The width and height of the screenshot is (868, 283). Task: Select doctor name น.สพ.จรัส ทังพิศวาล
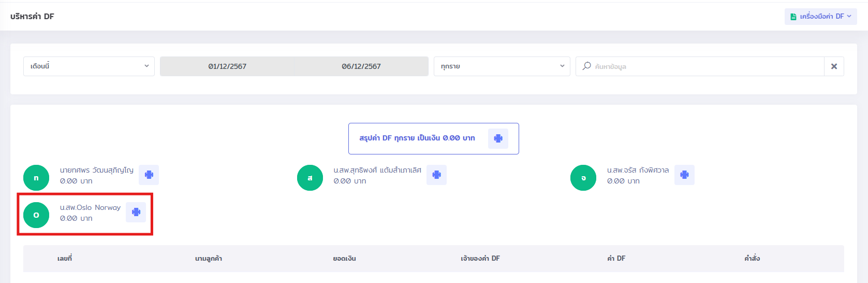pos(638,170)
